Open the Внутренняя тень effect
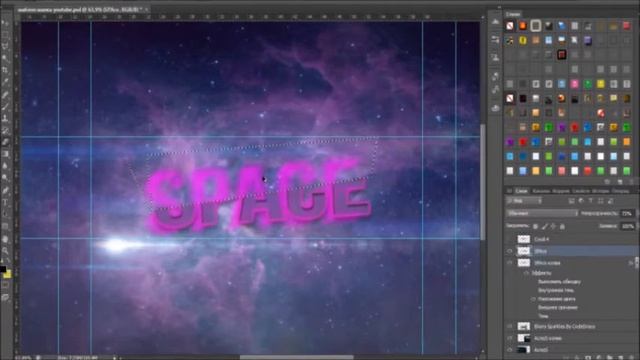Image resolution: width=640 pixels, height=360 pixels. [556, 290]
